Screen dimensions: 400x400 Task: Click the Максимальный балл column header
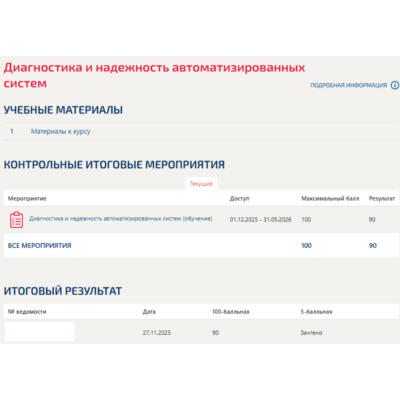[330, 198]
